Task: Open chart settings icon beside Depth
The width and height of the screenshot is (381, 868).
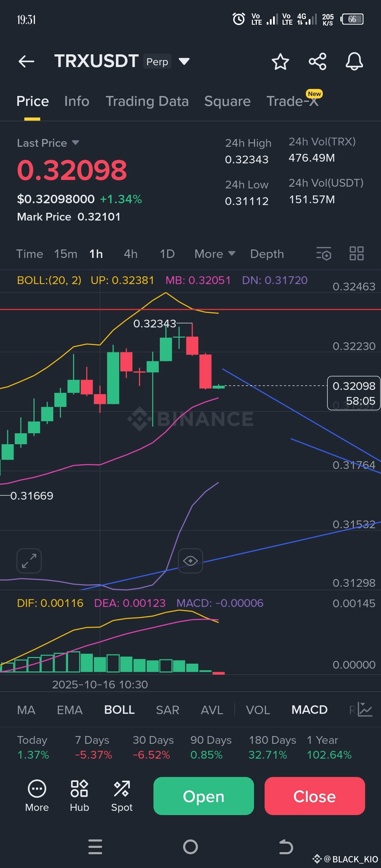Action: coord(324,253)
